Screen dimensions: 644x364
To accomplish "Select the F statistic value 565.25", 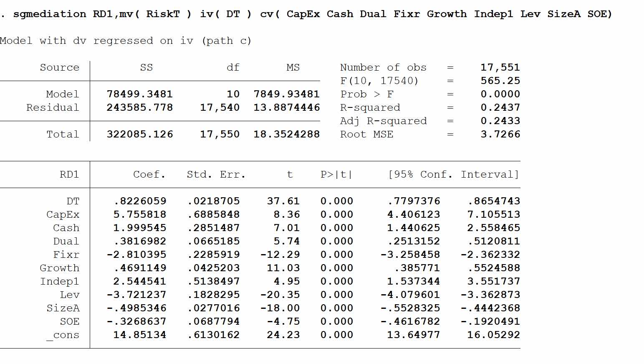I will (500, 81).
